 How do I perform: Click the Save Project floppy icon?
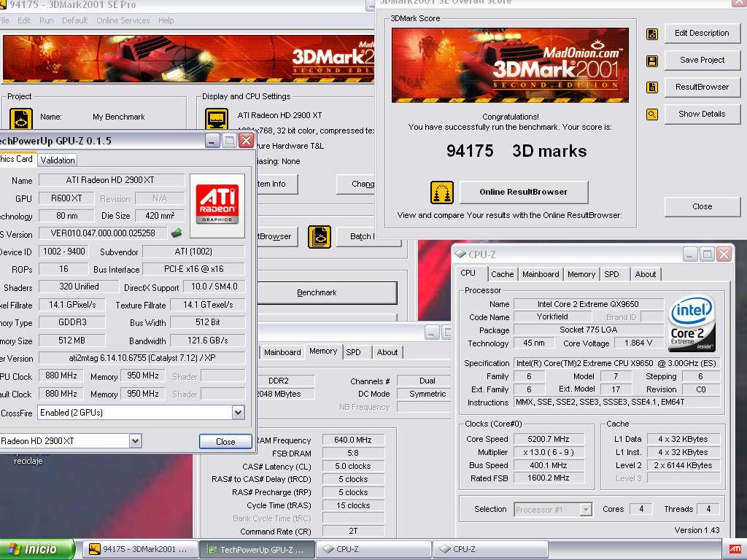[x=651, y=61]
